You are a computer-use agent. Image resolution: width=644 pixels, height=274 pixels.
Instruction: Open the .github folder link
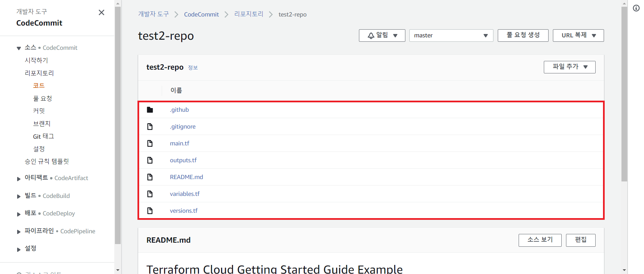click(179, 110)
